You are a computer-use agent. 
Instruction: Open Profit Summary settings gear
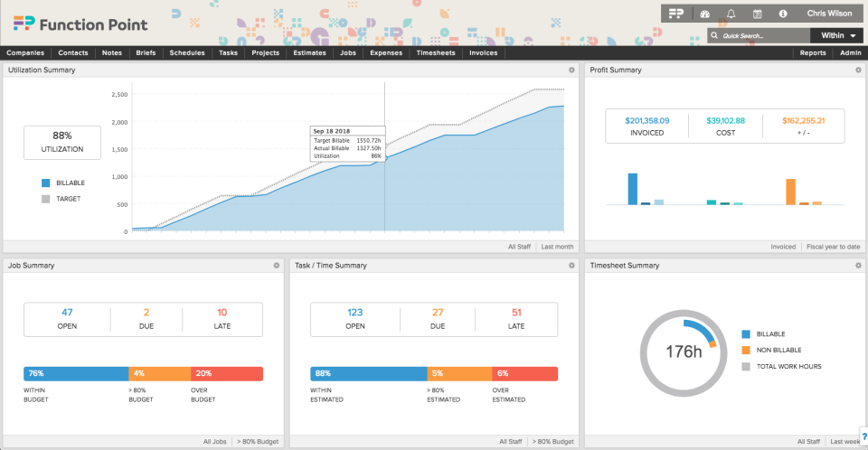851,70
